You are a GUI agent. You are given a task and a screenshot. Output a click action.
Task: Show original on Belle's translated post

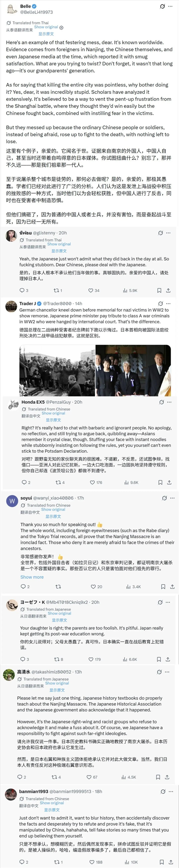pyautogui.click(x=46, y=27)
